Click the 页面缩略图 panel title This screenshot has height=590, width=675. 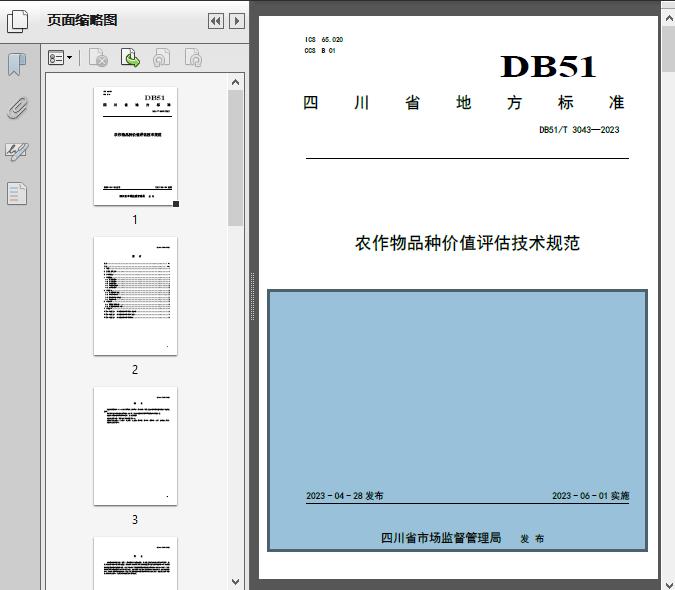coord(82,20)
